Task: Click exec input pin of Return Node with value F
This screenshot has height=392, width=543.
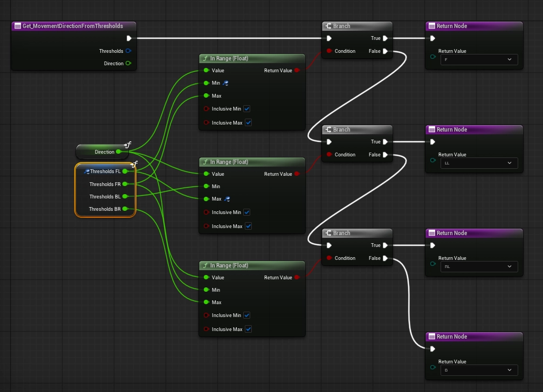Action: (x=432, y=38)
